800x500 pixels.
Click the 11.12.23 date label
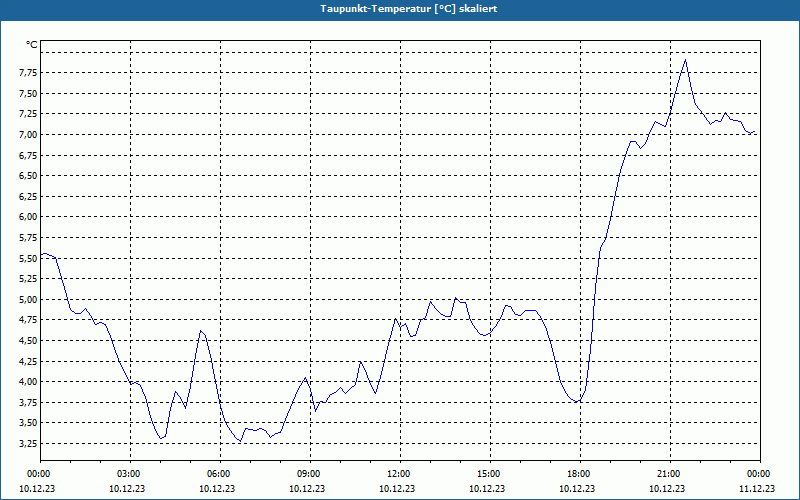[x=757, y=488]
